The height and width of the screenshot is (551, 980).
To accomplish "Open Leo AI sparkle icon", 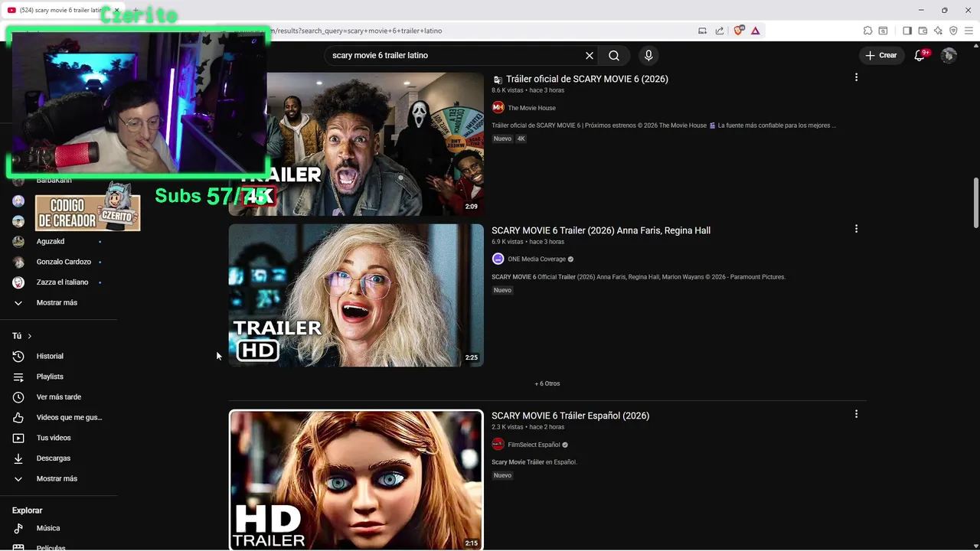I will click(x=938, y=31).
